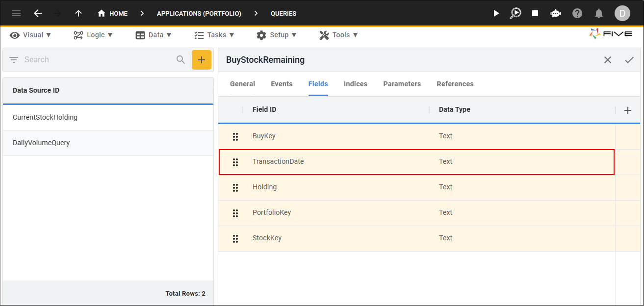Add new query with yellow plus button
644x306 pixels.
click(x=202, y=60)
